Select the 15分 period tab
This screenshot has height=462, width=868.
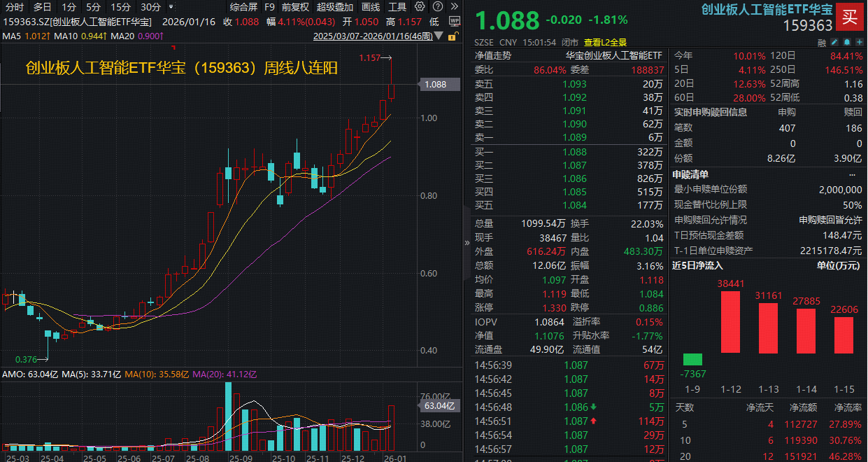click(x=121, y=7)
